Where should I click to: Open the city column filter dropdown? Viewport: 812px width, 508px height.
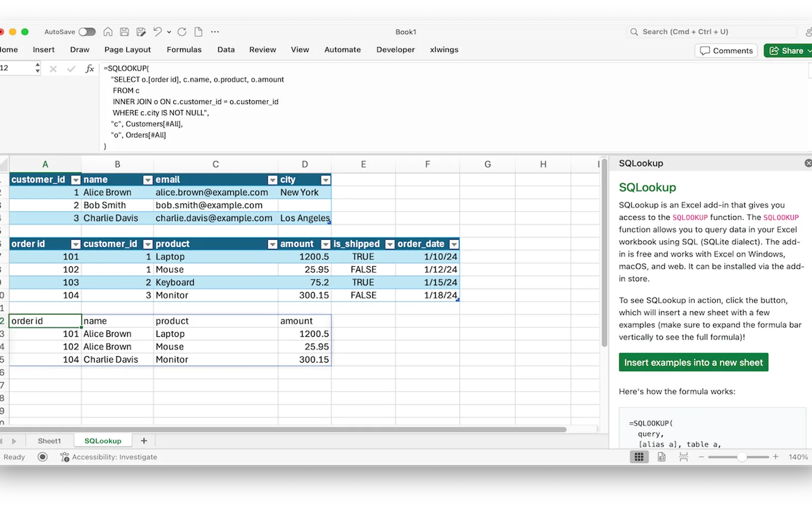pos(326,180)
